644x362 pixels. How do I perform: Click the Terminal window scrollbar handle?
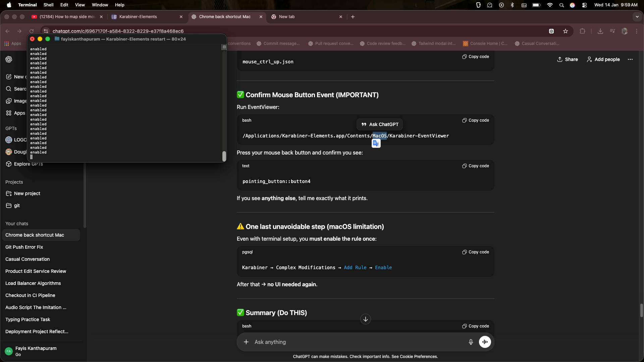tap(224, 156)
